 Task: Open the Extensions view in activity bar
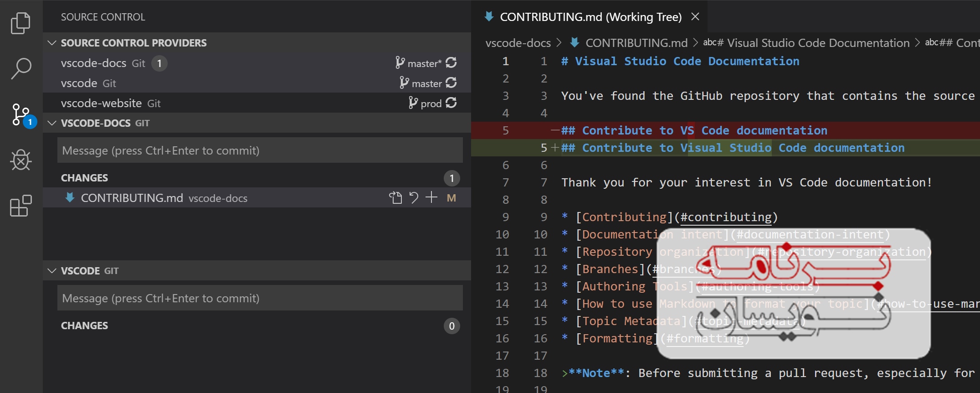21,206
